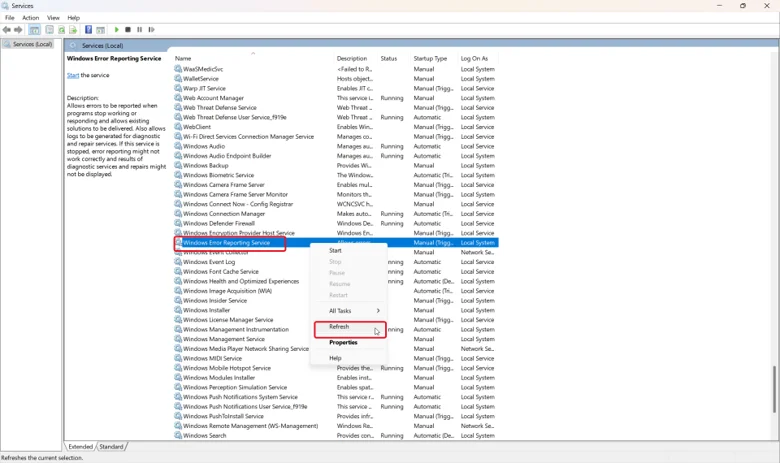Select the Windows Modules Installer row
The width and height of the screenshot is (780, 463).
[336, 378]
